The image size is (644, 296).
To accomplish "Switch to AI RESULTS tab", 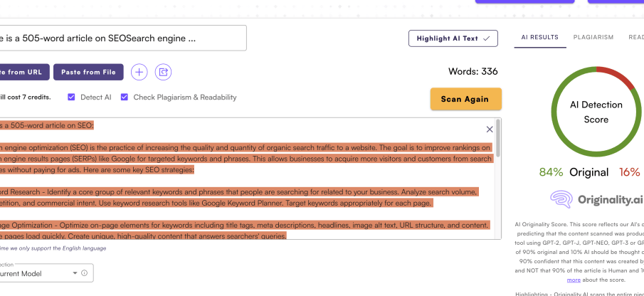I will (539, 38).
